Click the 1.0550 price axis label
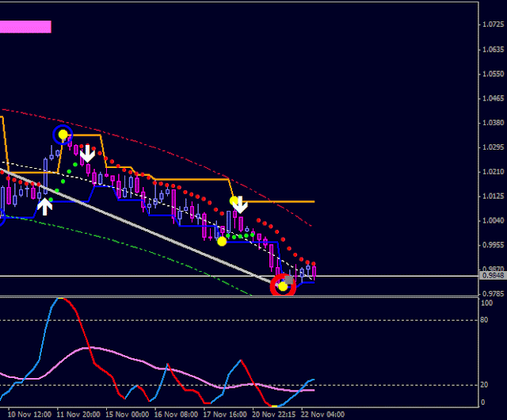The height and width of the screenshot is (420, 507). click(x=493, y=74)
